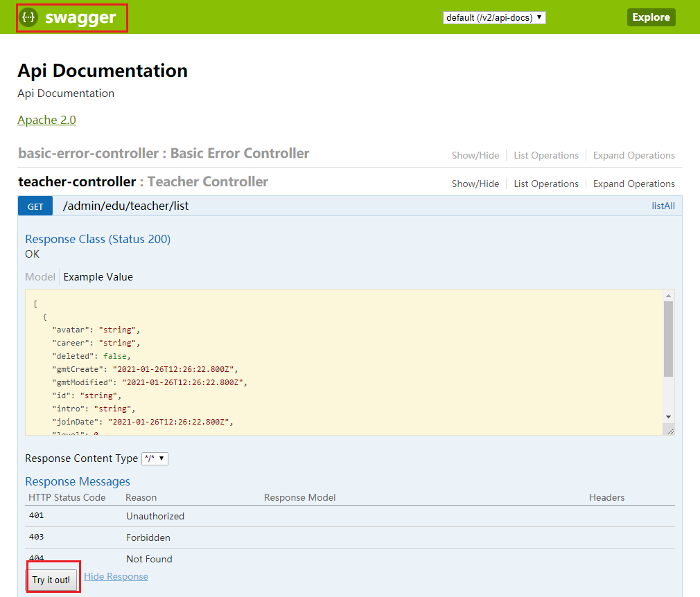Expand the basic-error-controller section
Image resolution: width=700 pixels, height=597 pixels.
(x=164, y=153)
